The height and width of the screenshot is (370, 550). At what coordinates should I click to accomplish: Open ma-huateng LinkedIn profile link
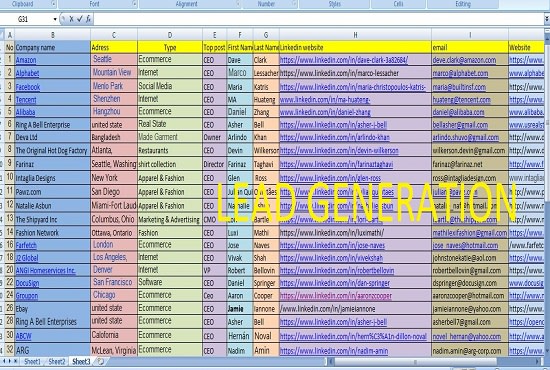(325, 100)
